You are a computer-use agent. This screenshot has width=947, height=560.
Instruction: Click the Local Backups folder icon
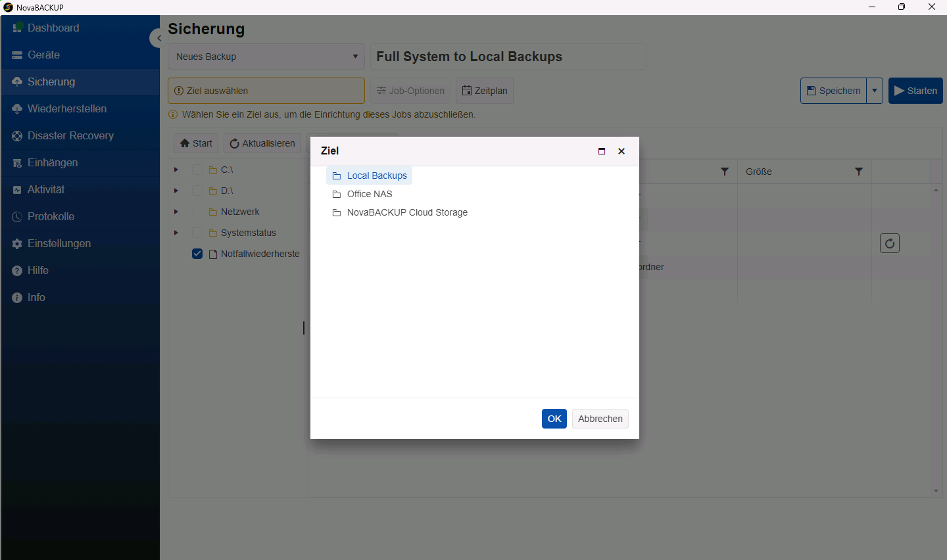[337, 176]
